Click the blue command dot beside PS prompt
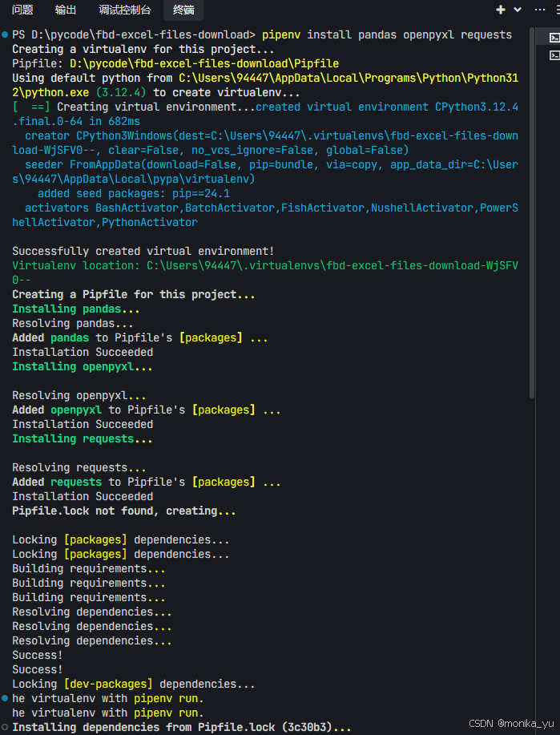Viewport: 560px width, 735px height. [x=5, y=34]
